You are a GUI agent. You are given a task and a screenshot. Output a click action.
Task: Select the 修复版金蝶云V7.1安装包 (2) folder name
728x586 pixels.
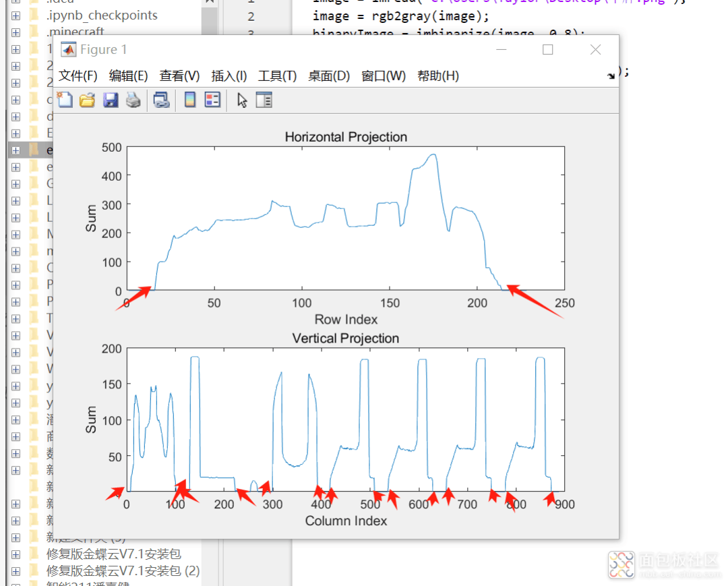[x=123, y=571]
